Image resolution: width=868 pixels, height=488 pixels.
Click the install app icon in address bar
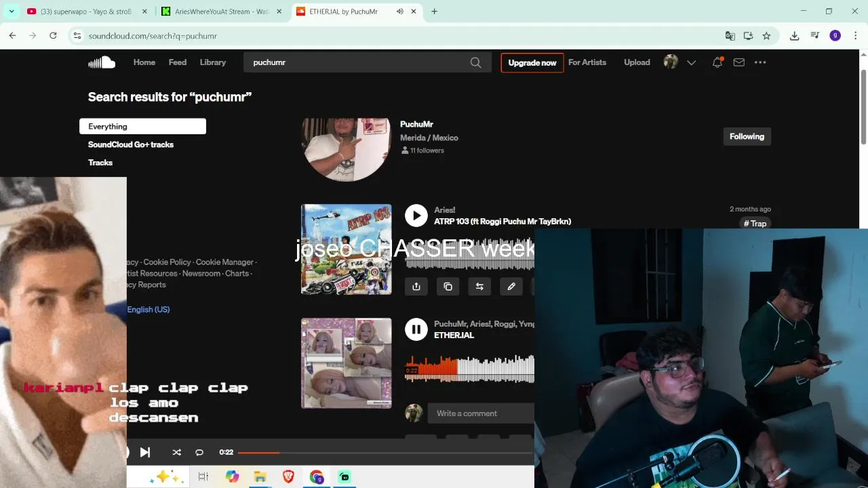[x=748, y=36]
